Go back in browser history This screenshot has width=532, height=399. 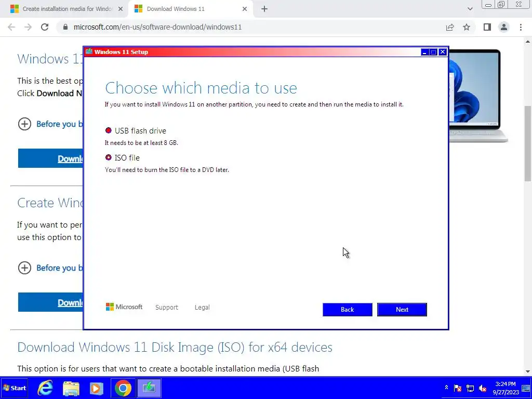tap(11, 27)
